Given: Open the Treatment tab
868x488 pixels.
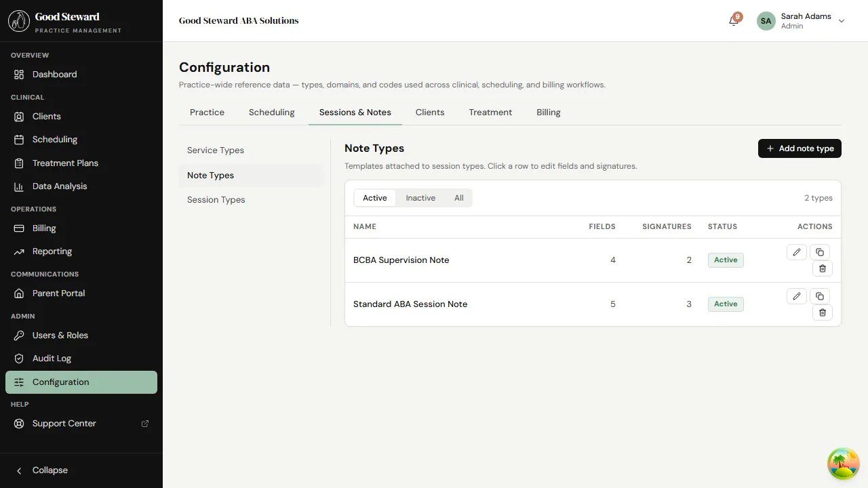Looking at the screenshot, I should tap(490, 112).
